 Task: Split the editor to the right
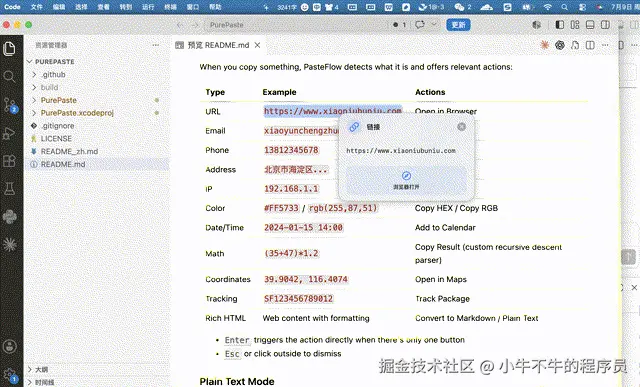tap(590, 45)
